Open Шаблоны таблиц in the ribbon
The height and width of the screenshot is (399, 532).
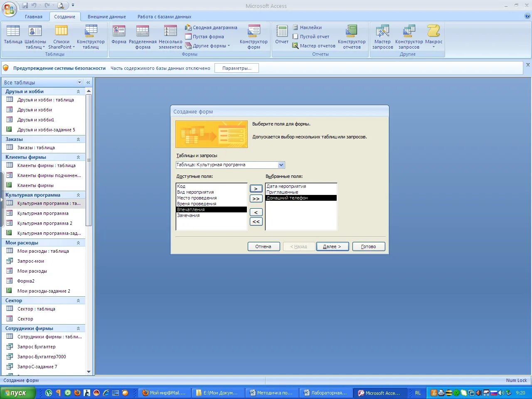tap(35, 37)
